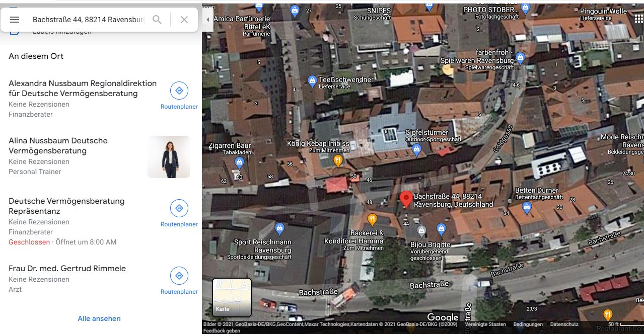Open the hamburger main menu
This screenshot has height=334, width=644.
[x=15, y=20]
